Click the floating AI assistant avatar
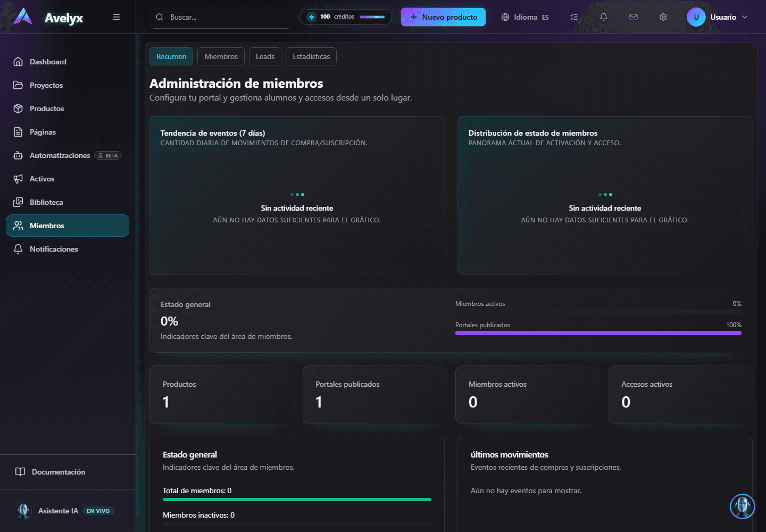The height and width of the screenshot is (532, 766). point(742,506)
